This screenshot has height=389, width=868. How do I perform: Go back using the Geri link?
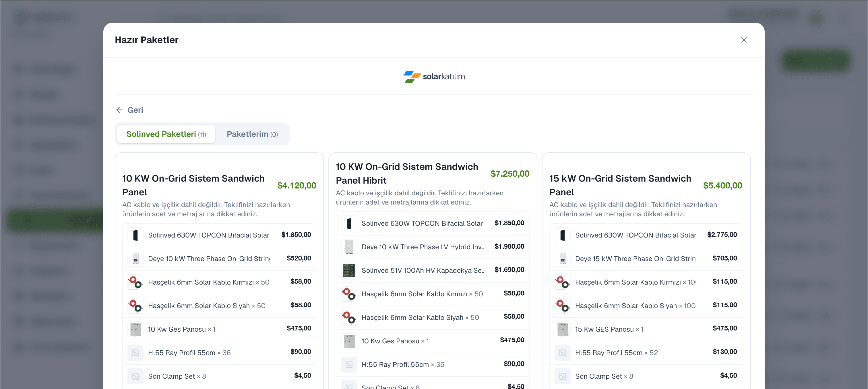coord(129,110)
